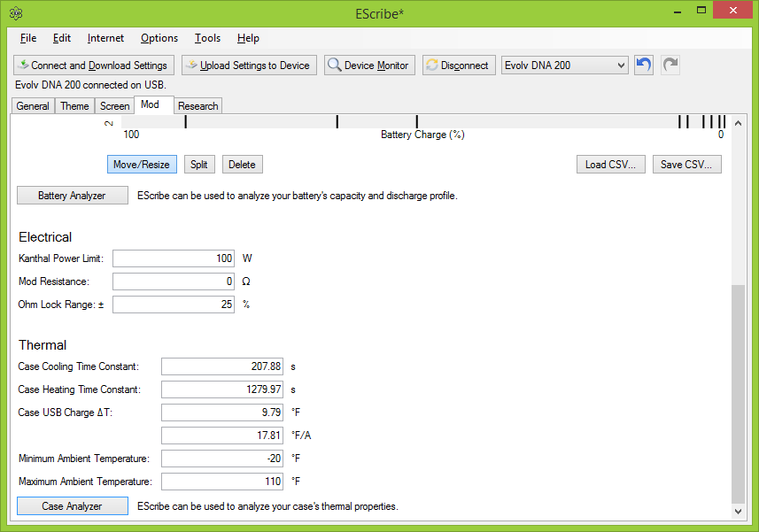
Task: Click the Split button
Action: [199, 165]
